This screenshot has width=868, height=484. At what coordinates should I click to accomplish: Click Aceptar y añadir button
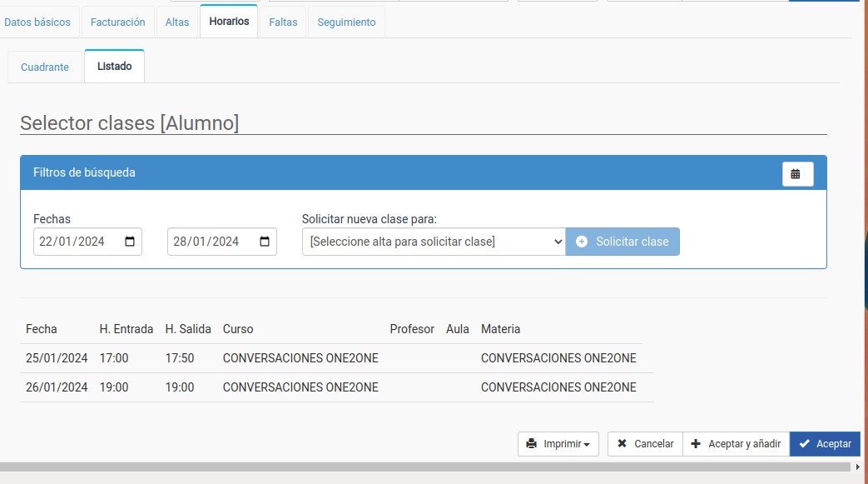coord(737,444)
